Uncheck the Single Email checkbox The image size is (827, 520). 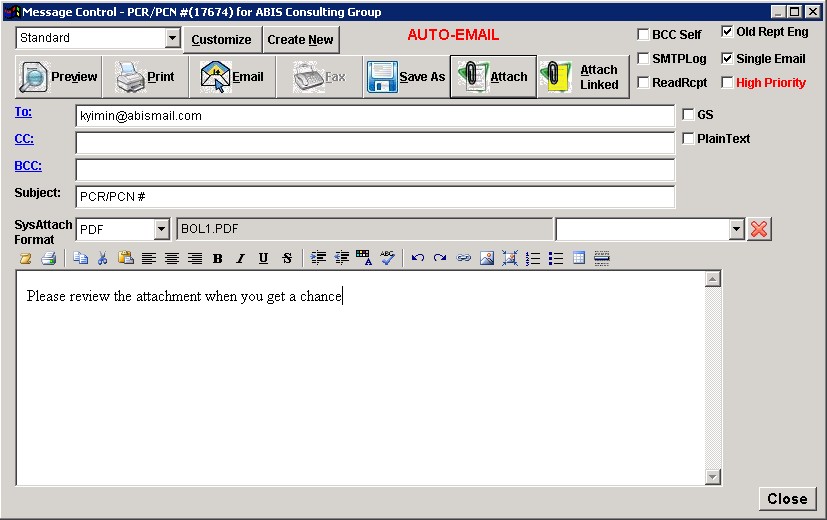727,59
